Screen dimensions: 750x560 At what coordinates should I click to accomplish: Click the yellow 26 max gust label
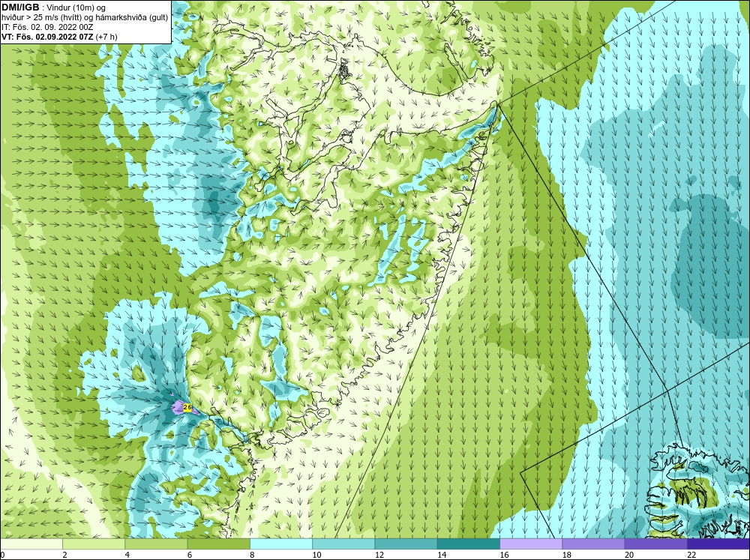(187, 408)
